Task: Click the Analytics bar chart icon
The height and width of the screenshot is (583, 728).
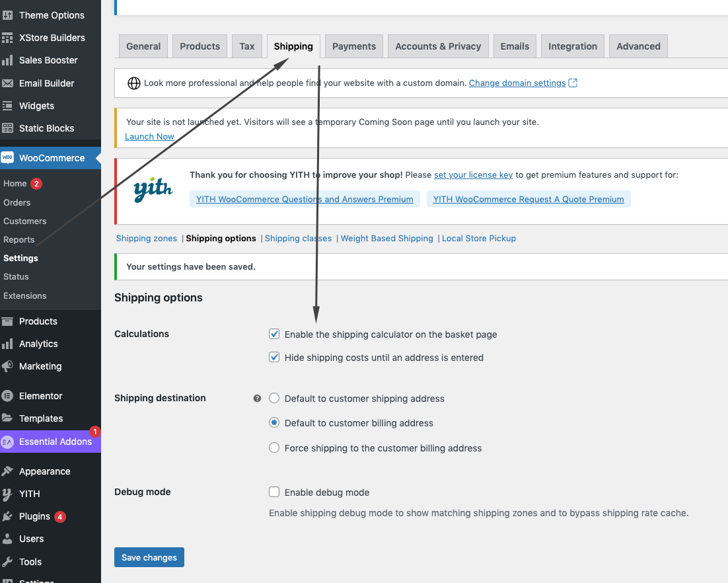Action: coord(7,344)
